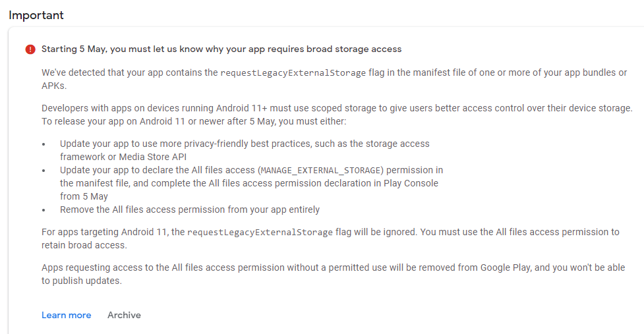Click the 'to publish updates' line
The image size is (644, 334).
pyautogui.click(x=82, y=281)
